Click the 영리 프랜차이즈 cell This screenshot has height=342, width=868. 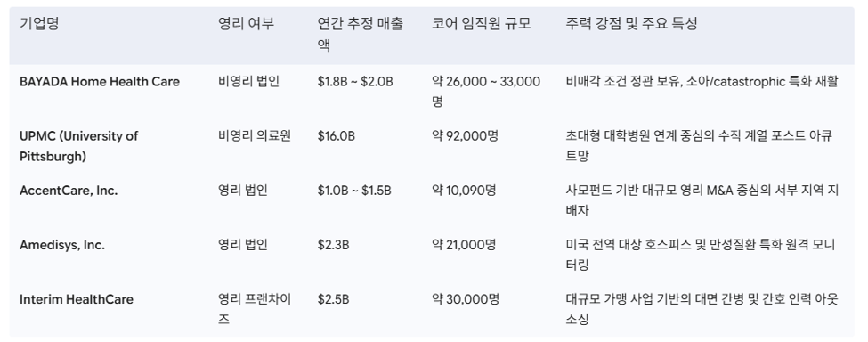pos(255,309)
